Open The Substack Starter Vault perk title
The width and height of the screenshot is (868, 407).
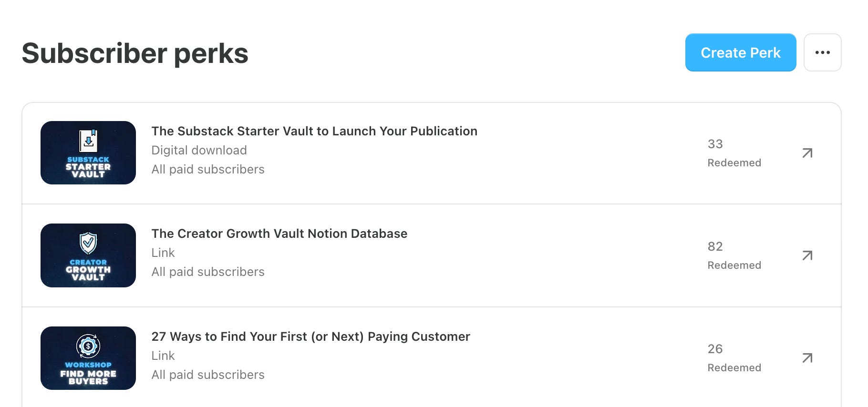(314, 131)
